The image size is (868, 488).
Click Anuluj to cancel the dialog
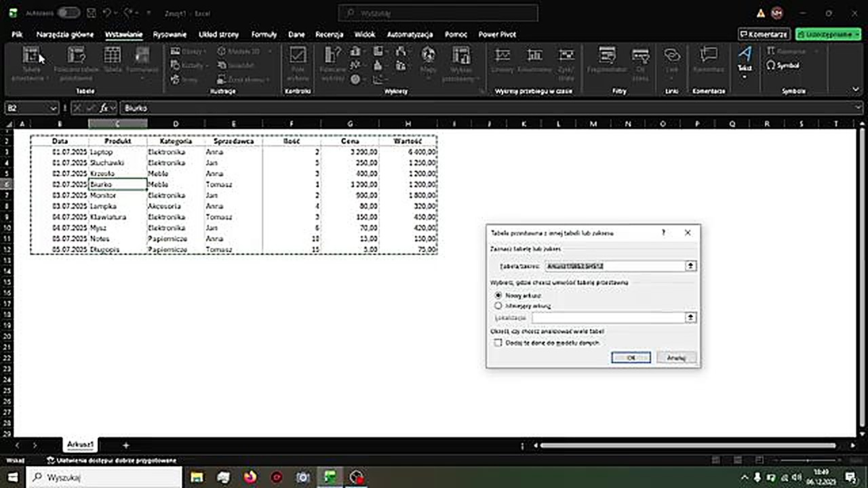676,357
